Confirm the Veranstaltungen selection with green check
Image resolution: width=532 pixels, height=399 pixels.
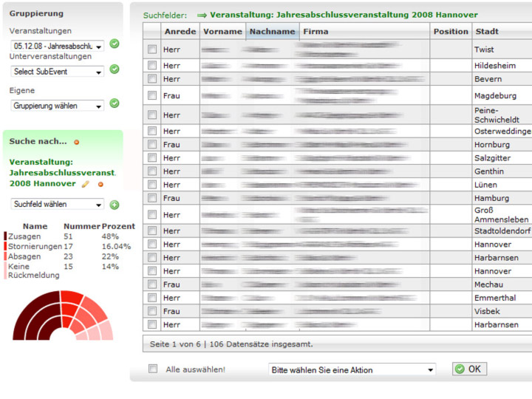click(115, 44)
